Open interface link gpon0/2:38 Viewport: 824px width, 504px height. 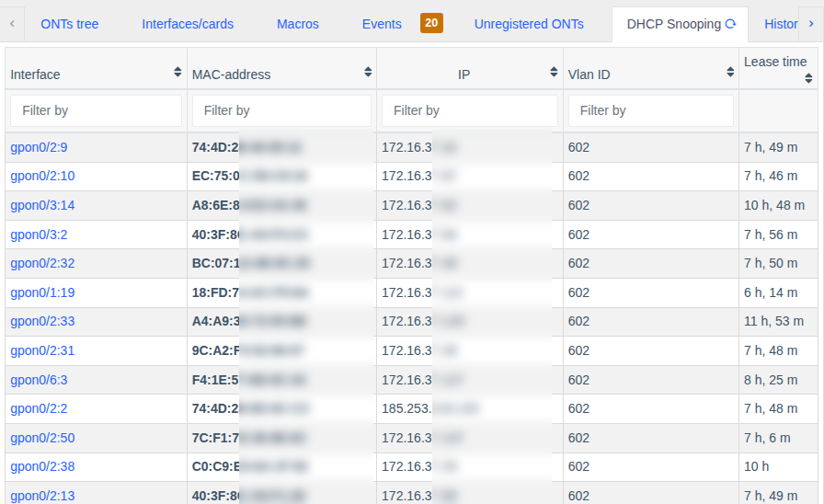(x=42, y=465)
